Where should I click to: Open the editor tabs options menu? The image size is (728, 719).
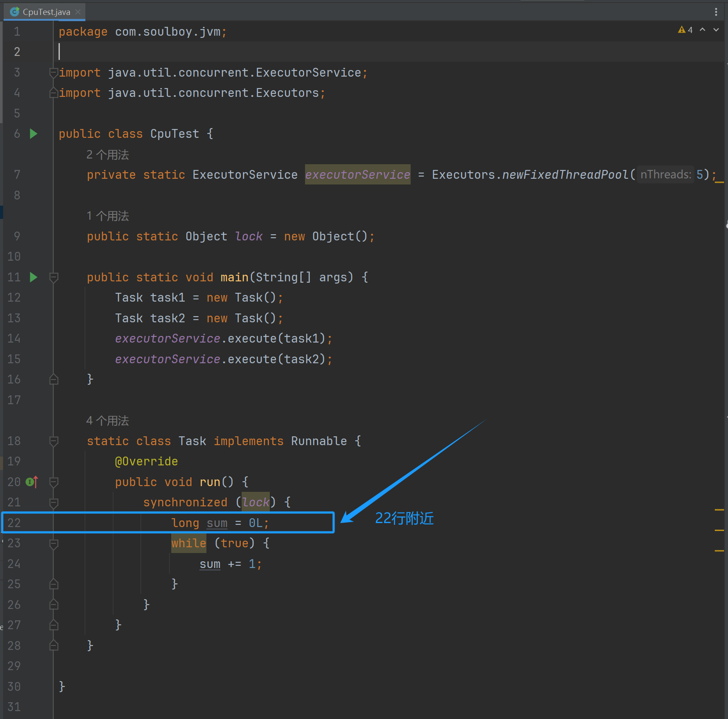(x=716, y=12)
